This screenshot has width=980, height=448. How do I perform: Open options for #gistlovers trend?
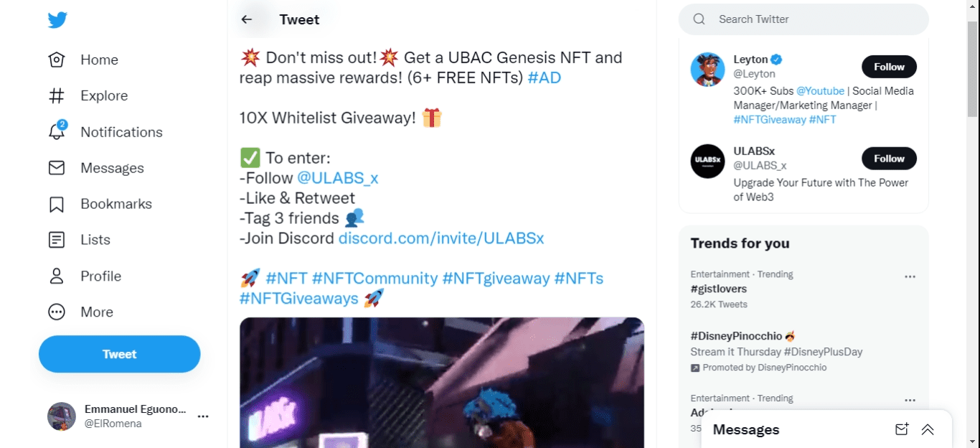click(910, 276)
